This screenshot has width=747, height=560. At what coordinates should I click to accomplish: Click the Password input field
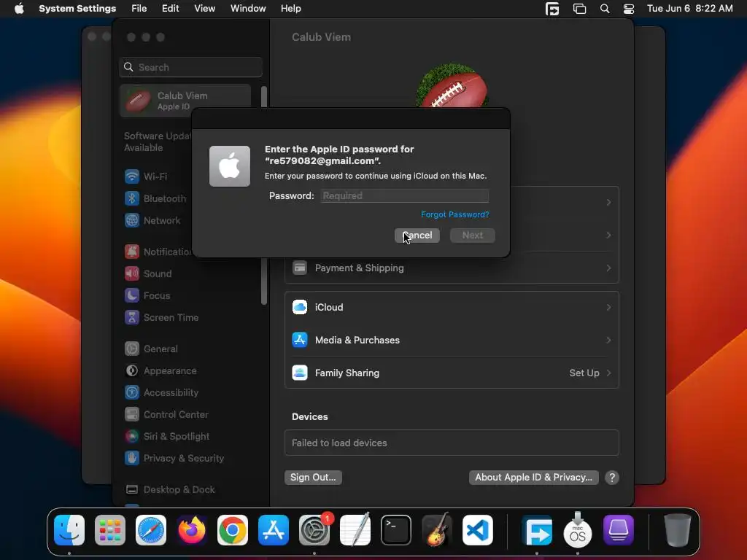pos(404,195)
